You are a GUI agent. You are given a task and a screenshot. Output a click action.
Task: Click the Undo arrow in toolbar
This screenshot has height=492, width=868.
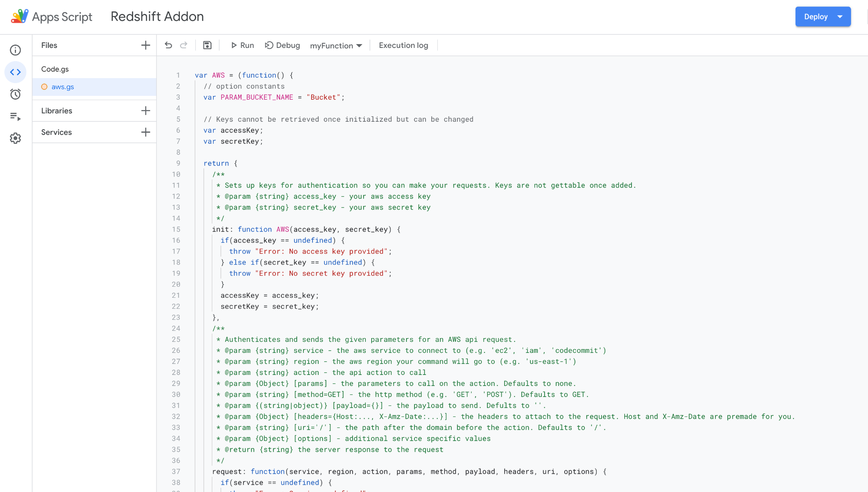(x=168, y=45)
